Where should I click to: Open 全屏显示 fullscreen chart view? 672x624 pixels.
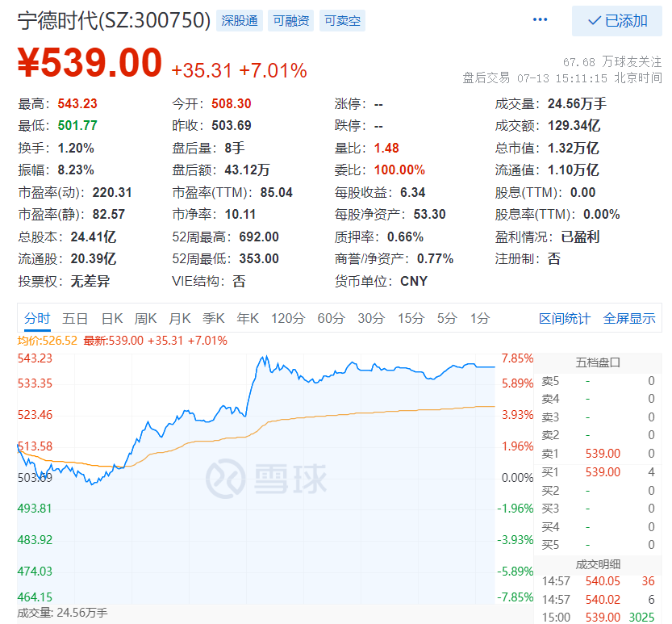629,318
